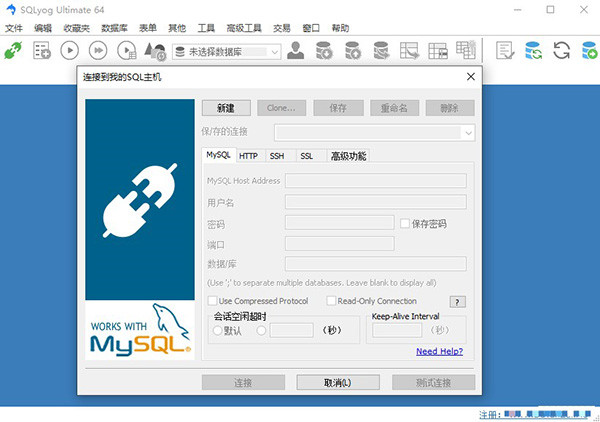Image resolution: width=600 pixels, height=422 pixels.
Task: Click execute and edit result icon
Action: 127,51
